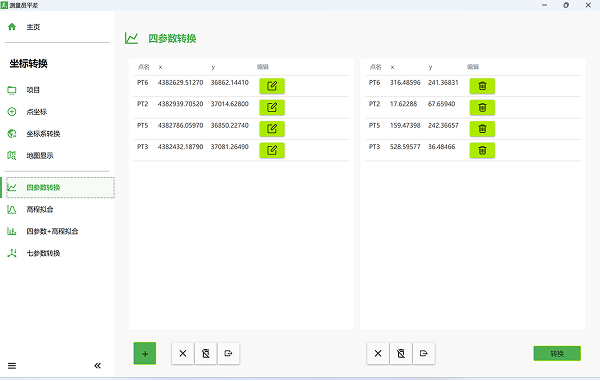Click the green 转换 button
The width and height of the screenshot is (600, 381).
click(557, 353)
